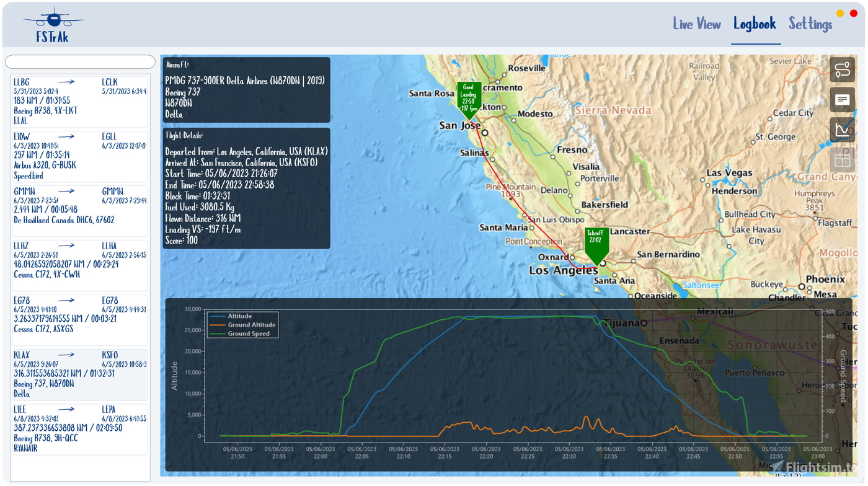Image resolution: width=868 pixels, height=486 pixels.
Task: Open the LIEE to LEPA RYANAIR flight
Action: 79,428
